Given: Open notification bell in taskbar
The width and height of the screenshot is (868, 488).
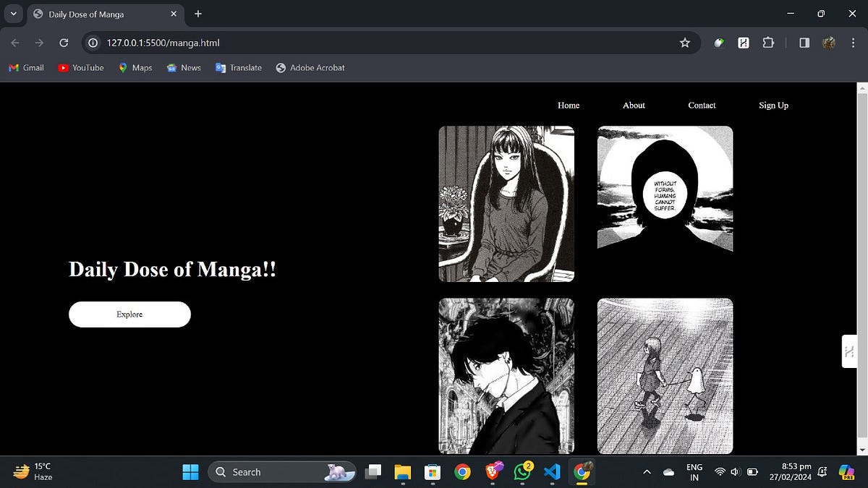Looking at the screenshot, I should (822, 472).
